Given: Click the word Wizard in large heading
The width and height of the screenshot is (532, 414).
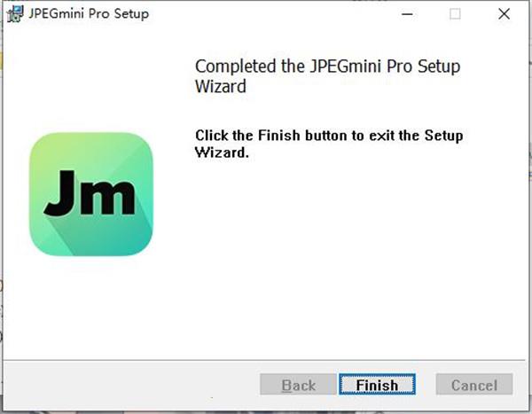Looking at the screenshot, I should click(x=221, y=86).
